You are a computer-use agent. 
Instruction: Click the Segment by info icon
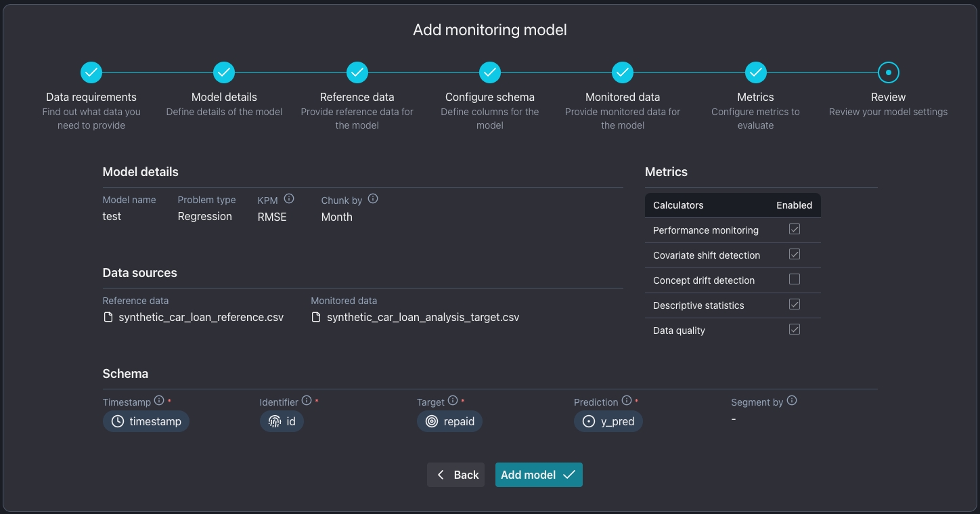(x=792, y=401)
